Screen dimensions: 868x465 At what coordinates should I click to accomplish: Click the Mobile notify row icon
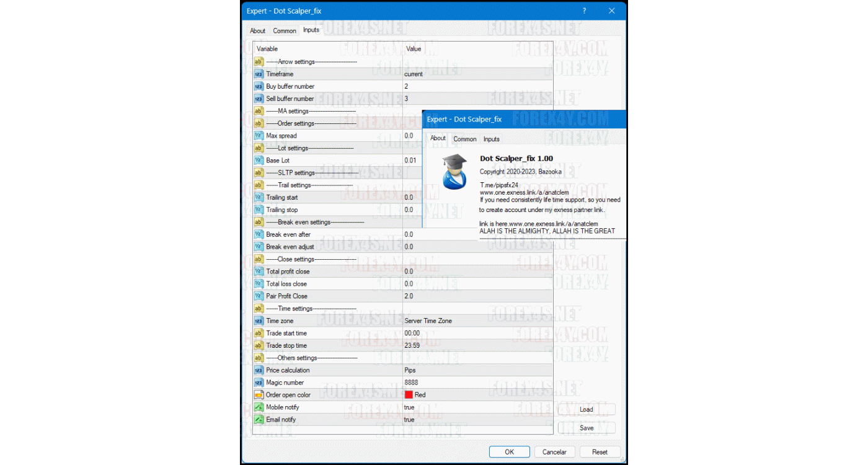[259, 407]
